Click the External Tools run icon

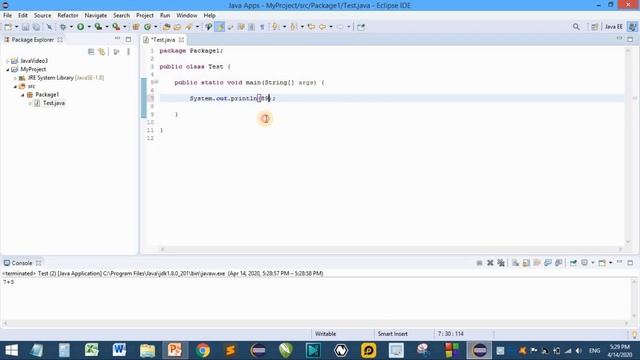pos(116,27)
